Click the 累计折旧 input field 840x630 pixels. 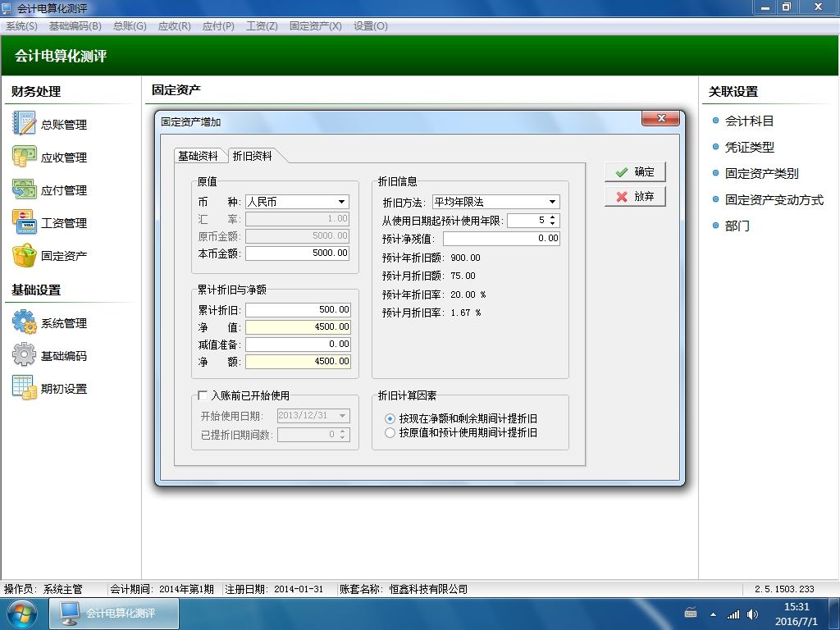(x=298, y=309)
